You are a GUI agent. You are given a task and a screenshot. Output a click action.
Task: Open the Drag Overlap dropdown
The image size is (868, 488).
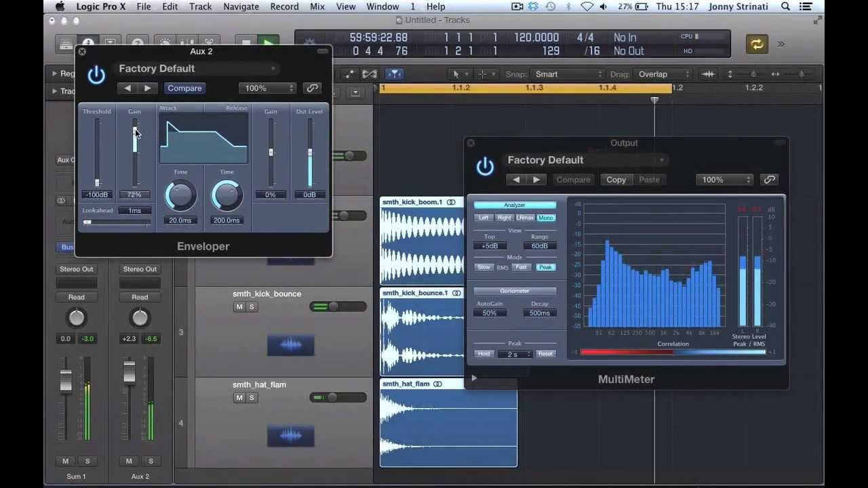click(663, 74)
